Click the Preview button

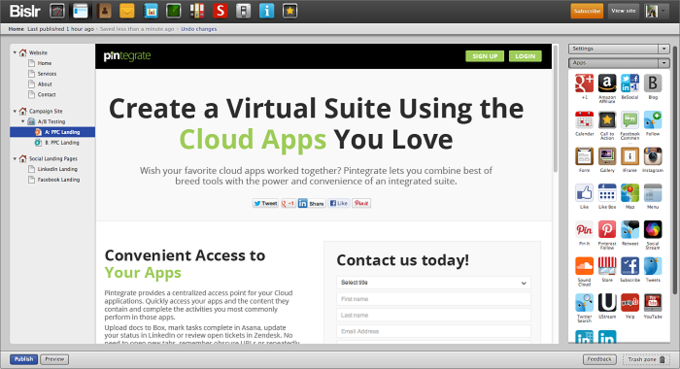tap(55, 359)
